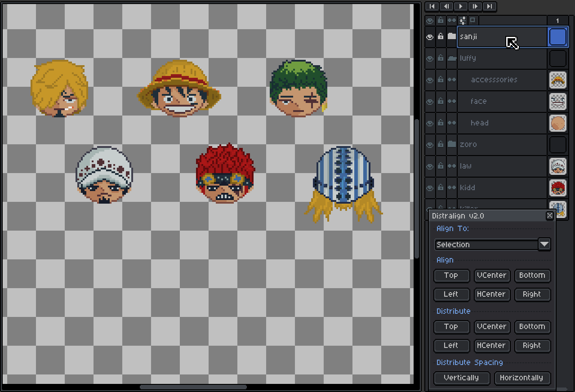Click the kidd cel thumbnail
This screenshot has height=392, width=575.
point(558,187)
